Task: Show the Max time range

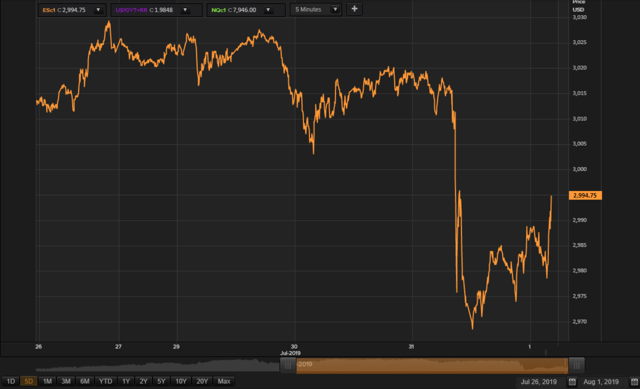Action: click(224, 381)
